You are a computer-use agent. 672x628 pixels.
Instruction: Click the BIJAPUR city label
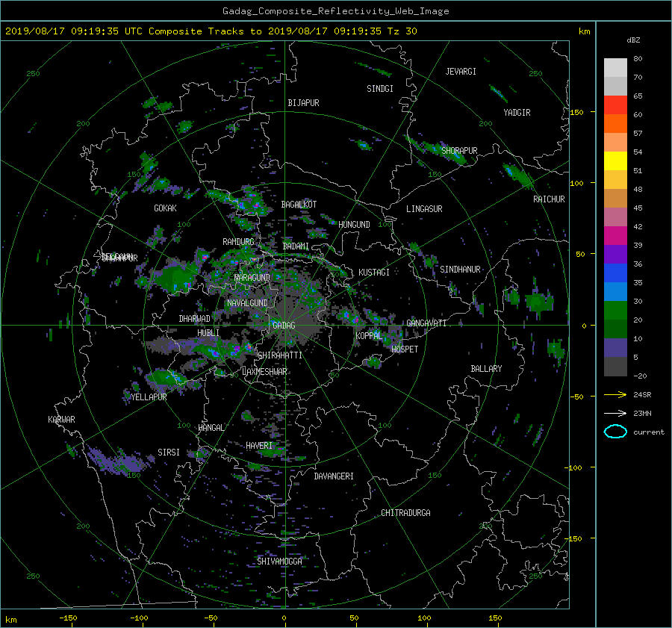(x=303, y=103)
